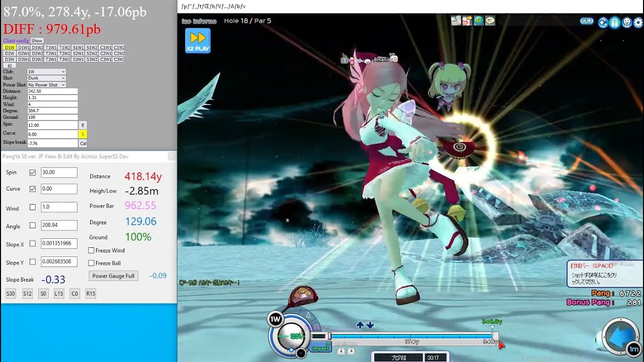The height and width of the screenshot is (362, 644).
Task: Open the scorecard book icon
Action: [x=456, y=21]
